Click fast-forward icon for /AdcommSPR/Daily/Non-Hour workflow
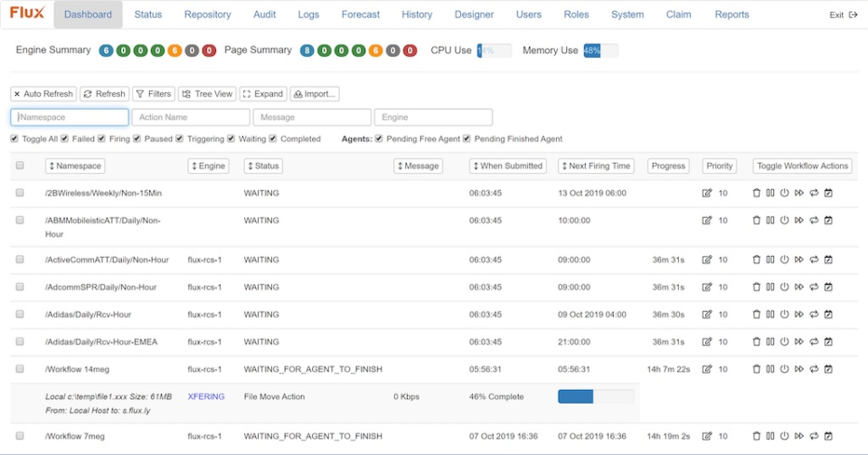Viewport: 868px width, 455px height. point(799,288)
